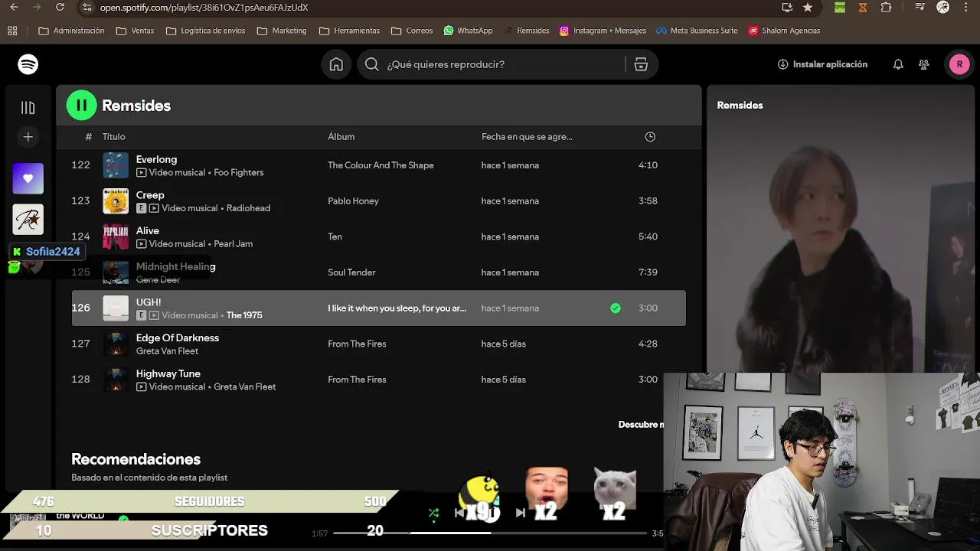Reload the browser page
The image size is (980, 551).
60,7
